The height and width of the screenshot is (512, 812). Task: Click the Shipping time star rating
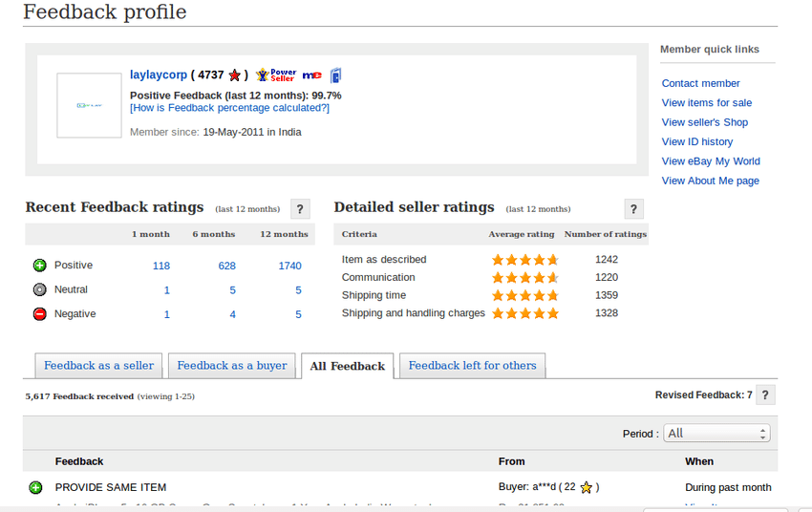click(x=525, y=295)
